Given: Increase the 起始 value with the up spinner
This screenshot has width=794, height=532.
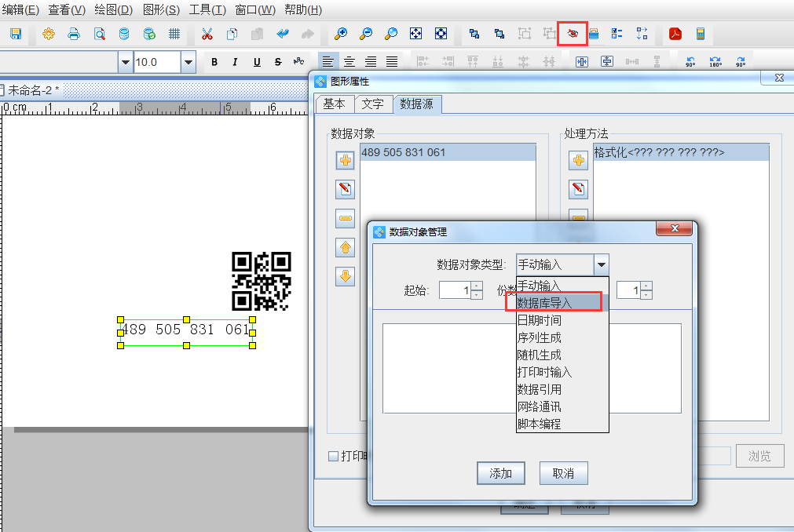Looking at the screenshot, I should click(477, 286).
